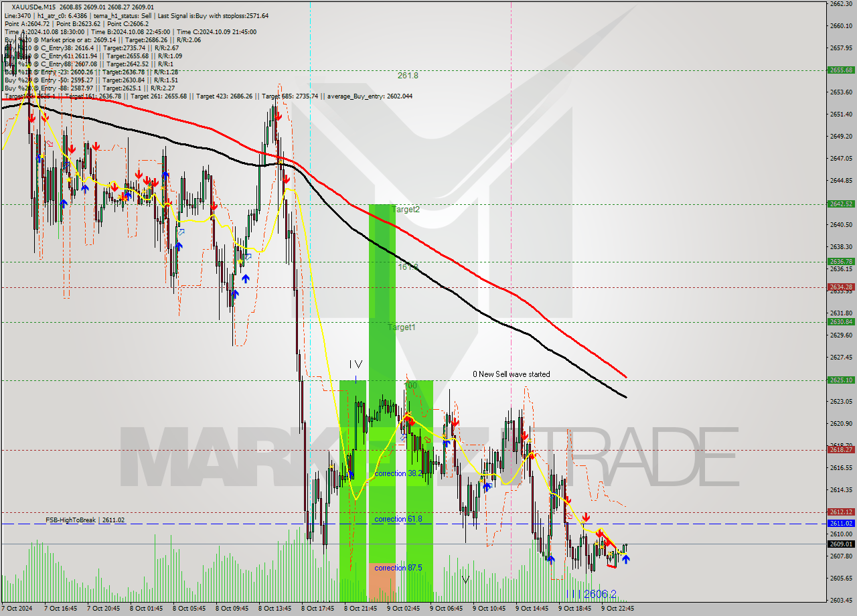Image resolution: width=857 pixels, height=616 pixels.
Task: Click the '9 Oct 10:45' time label
Action: click(x=489, y=609)
